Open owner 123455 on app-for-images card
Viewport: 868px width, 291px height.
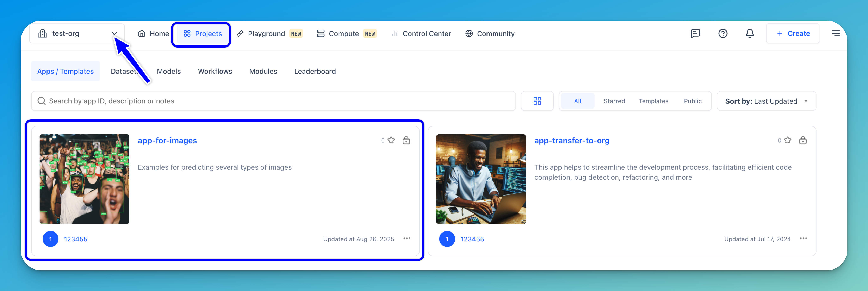coord(75,239)
